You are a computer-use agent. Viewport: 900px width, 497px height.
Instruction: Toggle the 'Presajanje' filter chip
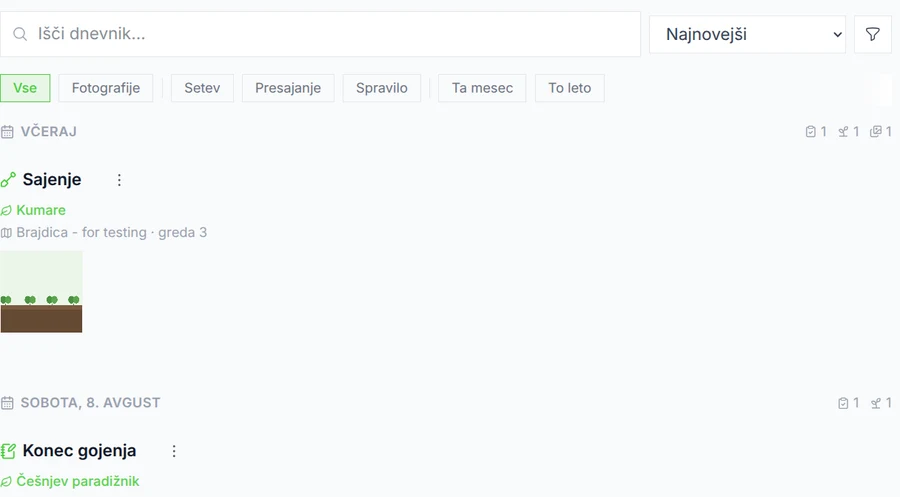pyautogui.click(x=288, y=88)
